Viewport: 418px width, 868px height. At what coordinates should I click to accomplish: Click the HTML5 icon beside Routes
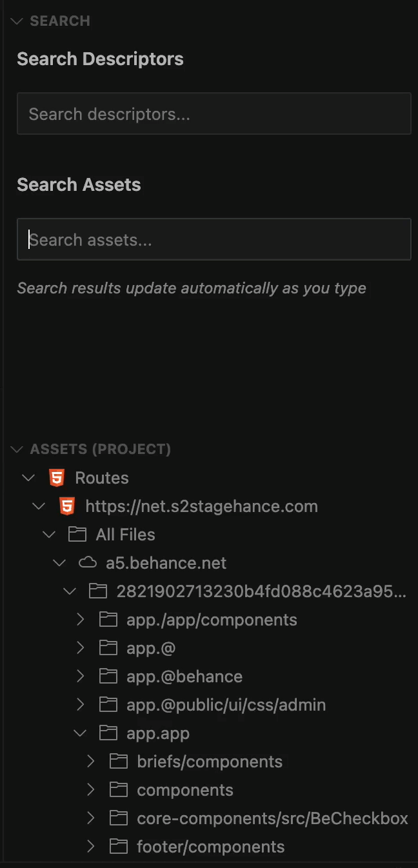(x=57, y=478)
